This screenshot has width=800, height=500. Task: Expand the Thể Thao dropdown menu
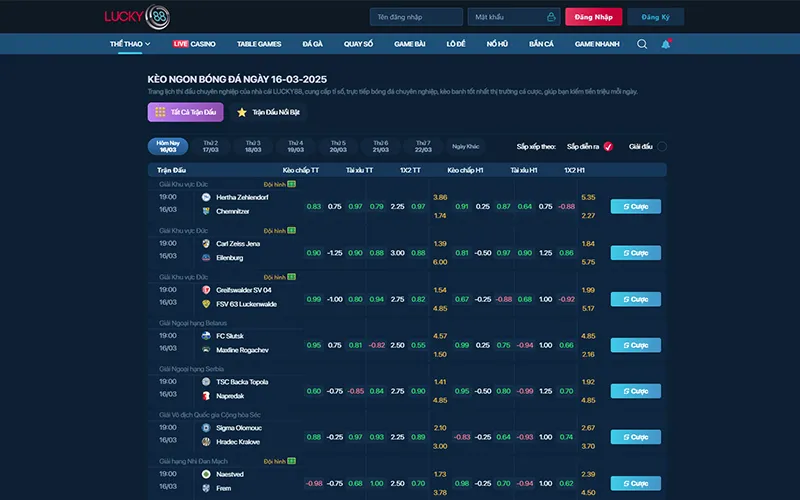click(x=130, y=44)
